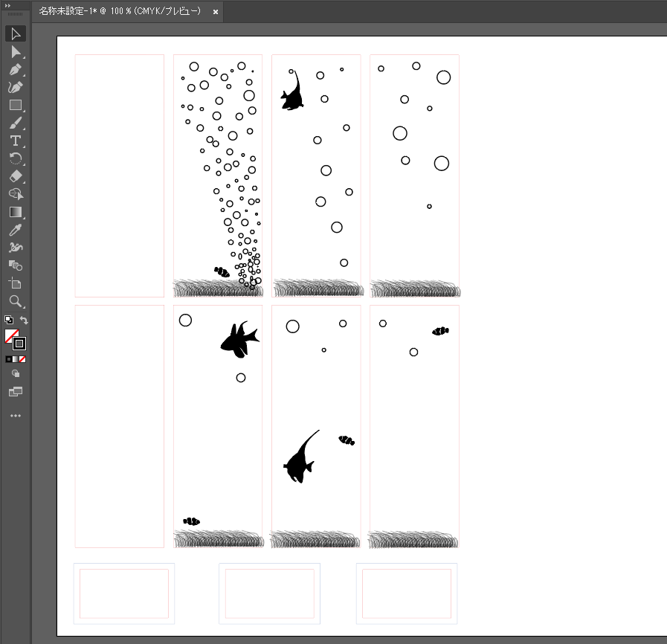Select the Rectangle tool
Viewport: 667px width, 644px height.
click(16, 106)
